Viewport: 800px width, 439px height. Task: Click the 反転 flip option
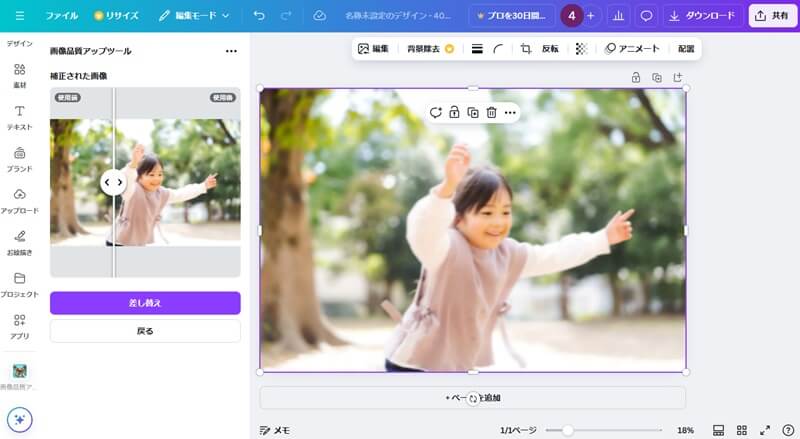(550, 49)
